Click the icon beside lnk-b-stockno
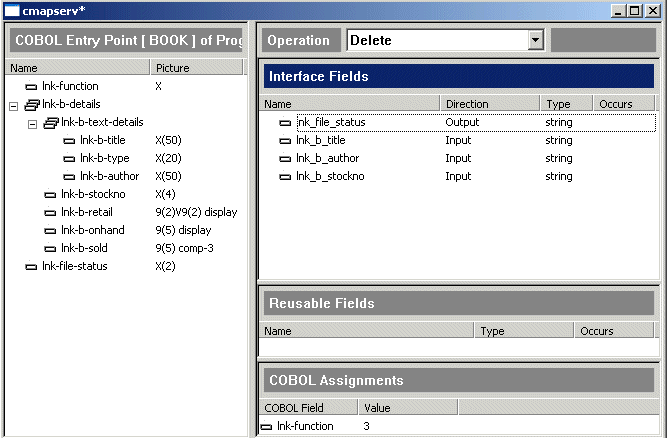The image size is (667, 438). pos(50,195)
